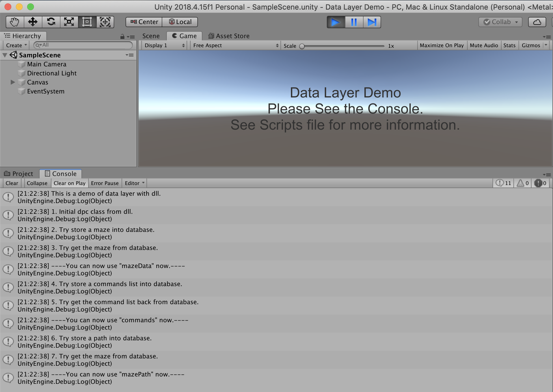Image resolution: width=553 pixels, height=392 pixels.
Task: Select the Rect Transform tool icon
Action: point(87,22)
